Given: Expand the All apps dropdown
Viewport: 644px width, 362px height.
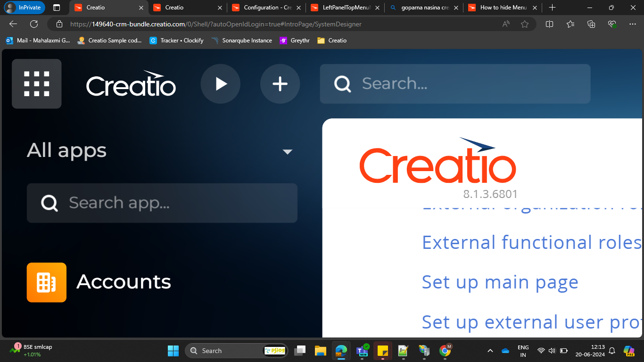Looking at the screenshot, I should coord(287,152).
